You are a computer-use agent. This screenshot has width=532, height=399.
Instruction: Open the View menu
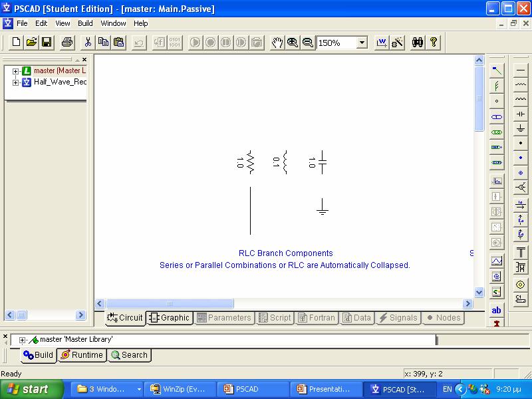click(x=63, y=23)
